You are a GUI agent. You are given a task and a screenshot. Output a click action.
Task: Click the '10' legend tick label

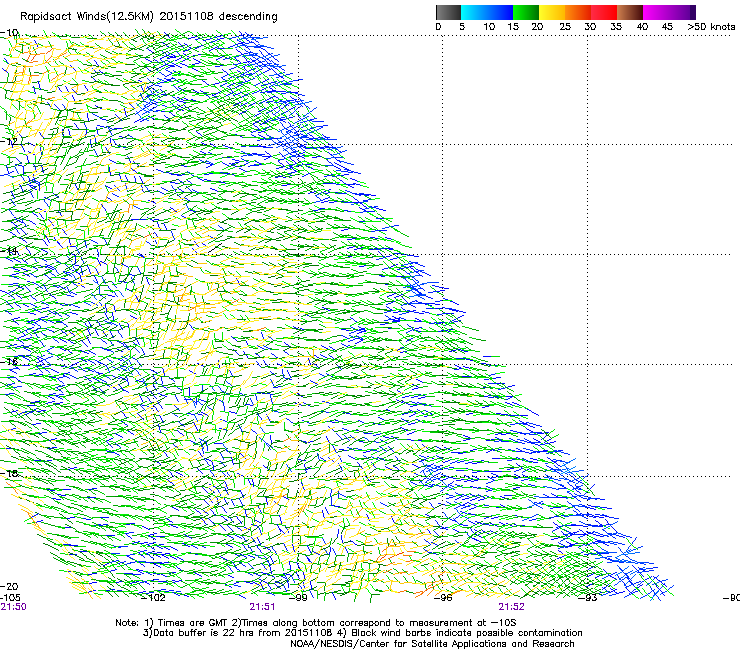click(x=489, y=27)
